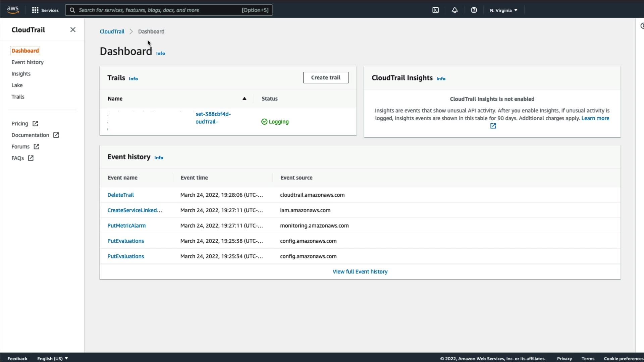Open AWS CloudShell terminal icon
The width and height of the screenshot is (644, 362).
(435, 10)
